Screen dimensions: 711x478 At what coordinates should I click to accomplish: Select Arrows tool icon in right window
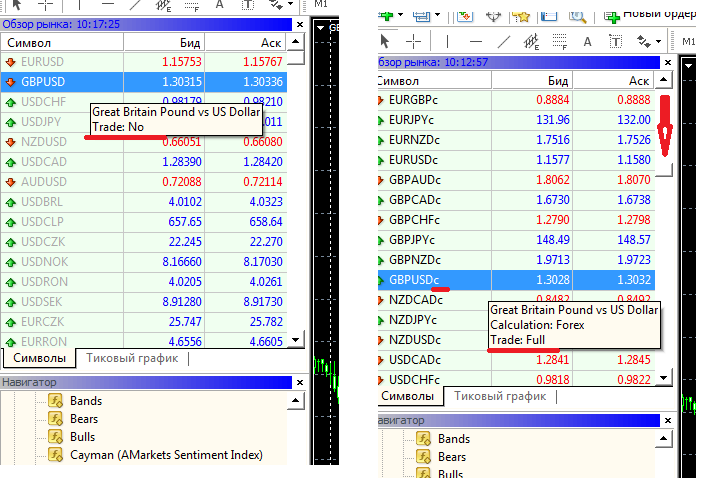[x=644, y=41]
